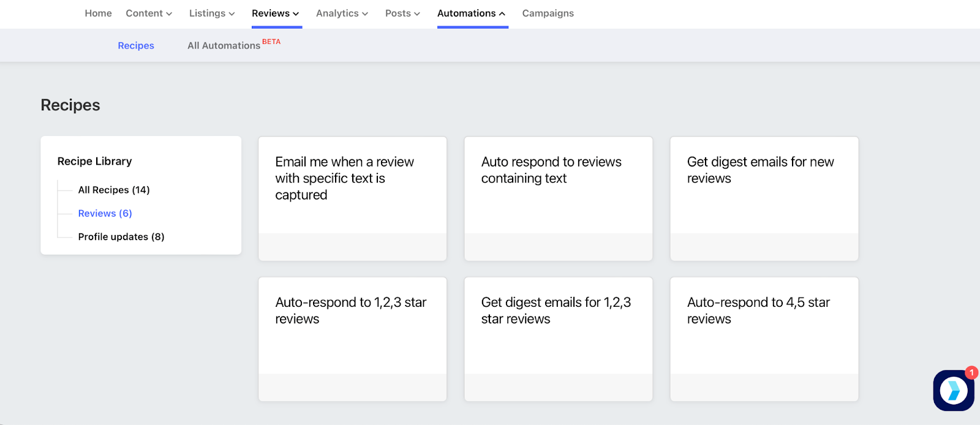Go to the Home menu item
Screen dimensions: 980x425
[x=98, y=13]
